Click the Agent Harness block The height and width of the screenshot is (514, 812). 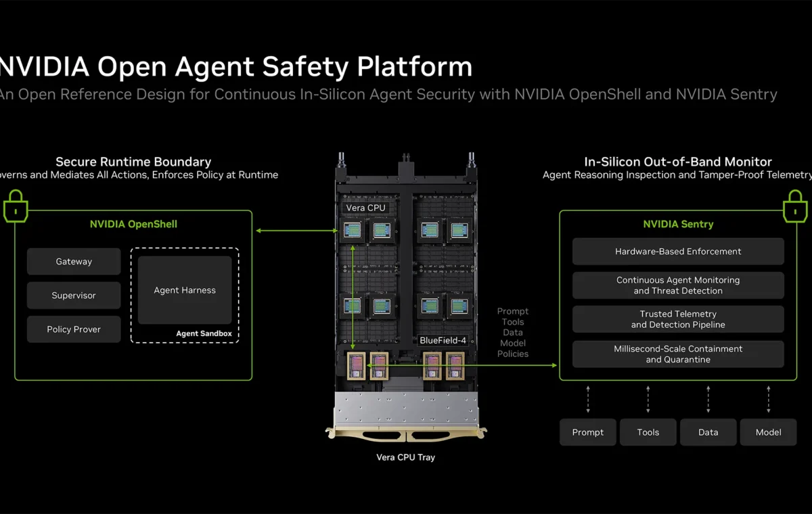click(x=185, y=290)
